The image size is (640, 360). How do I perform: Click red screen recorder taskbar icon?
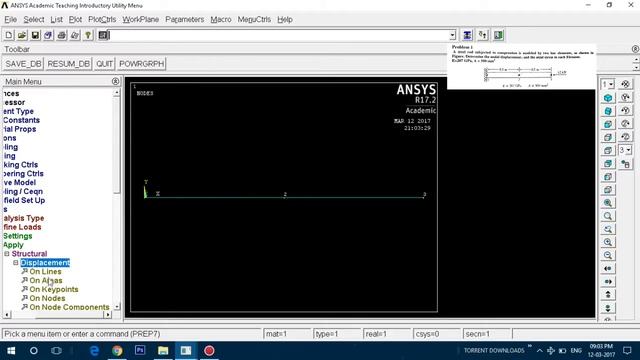tap(209, 351)
